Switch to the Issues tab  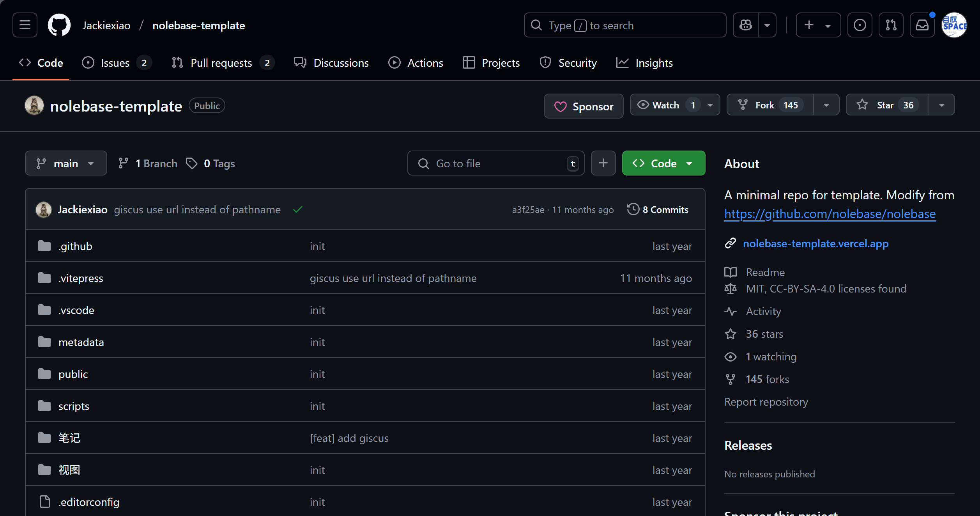(x=117, y=63)
